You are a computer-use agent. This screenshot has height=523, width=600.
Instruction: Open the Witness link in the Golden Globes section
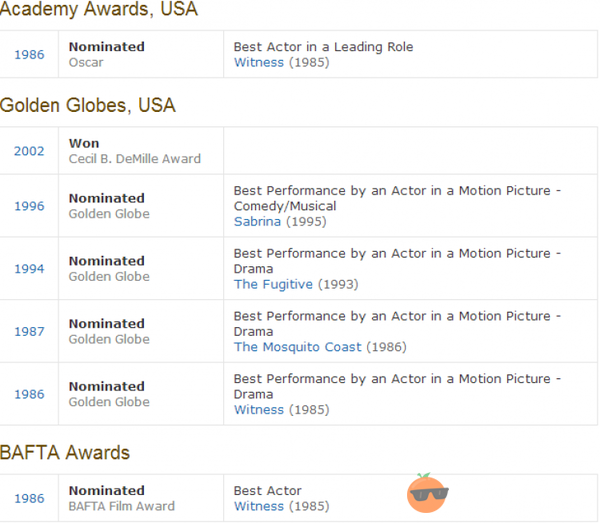(x=259, y=409)
